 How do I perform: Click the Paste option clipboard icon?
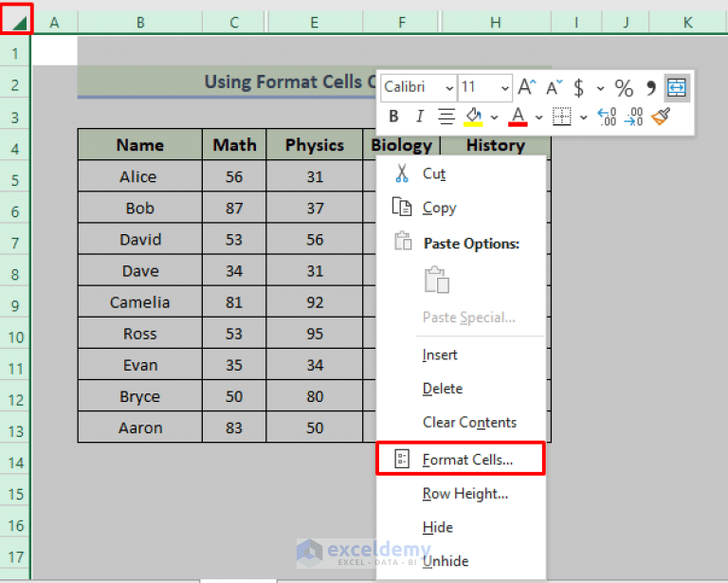[436, 280]
